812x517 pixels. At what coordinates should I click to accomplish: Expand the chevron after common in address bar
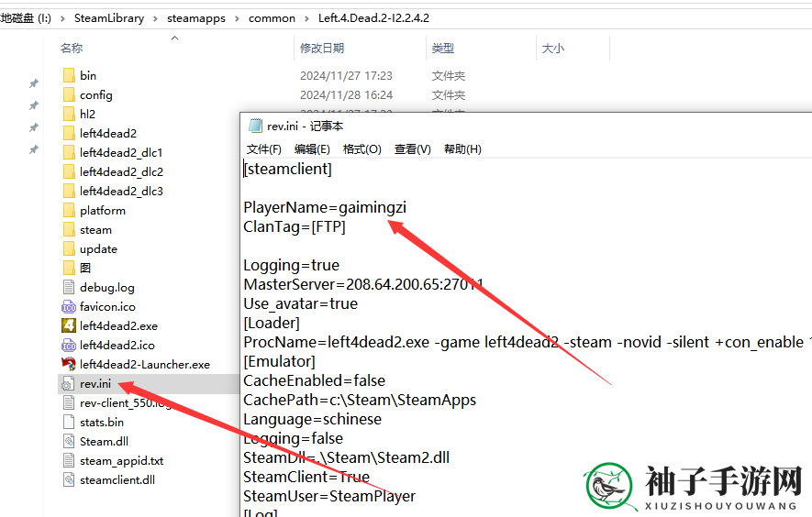[x=306, y=18]
